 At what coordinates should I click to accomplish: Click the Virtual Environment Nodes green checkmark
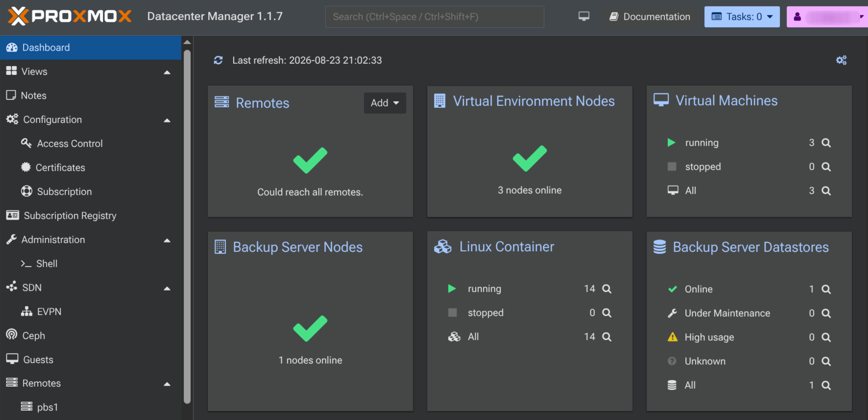pos(530,158)
